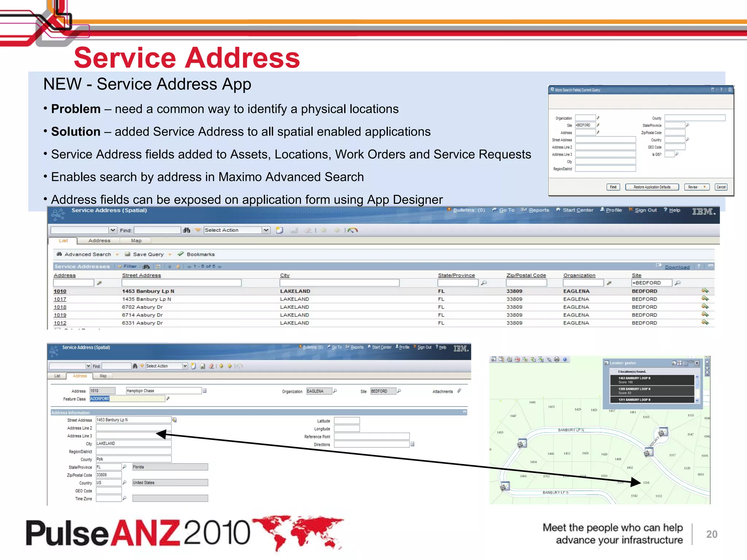
Task: Sort table by City column header
Action: pos(285,275)
